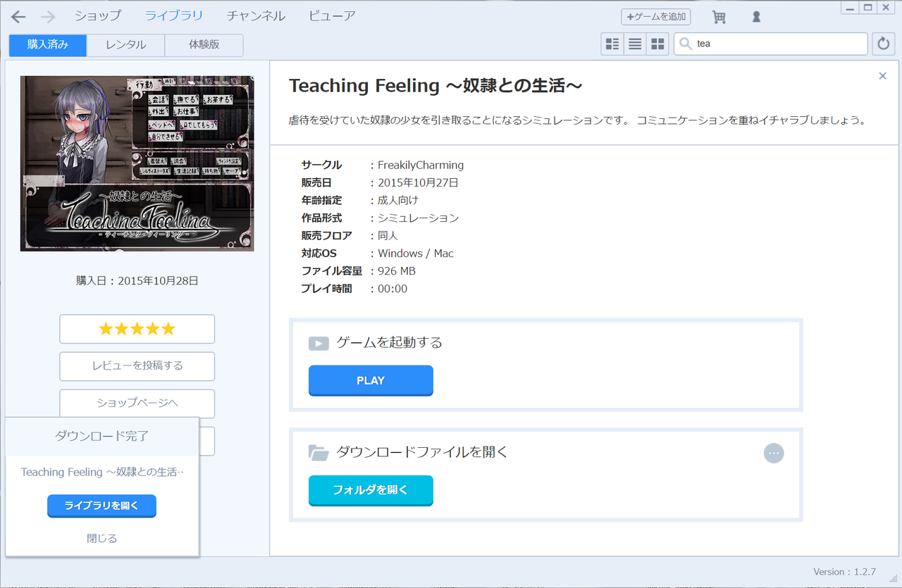902x588 pixels.
Task: Click the 成人向け age rating value
Action: click(398, 201)
